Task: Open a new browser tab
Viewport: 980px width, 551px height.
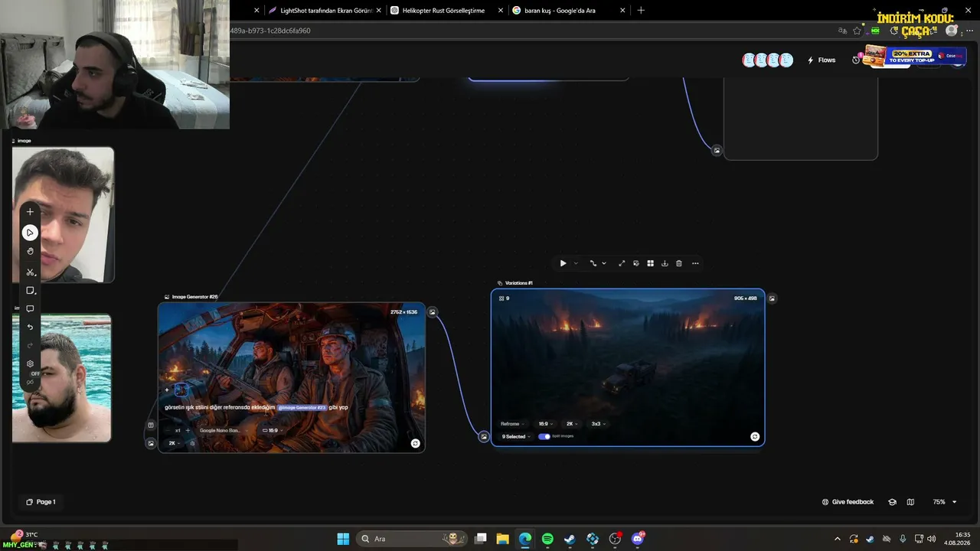Action: point(641,11)
